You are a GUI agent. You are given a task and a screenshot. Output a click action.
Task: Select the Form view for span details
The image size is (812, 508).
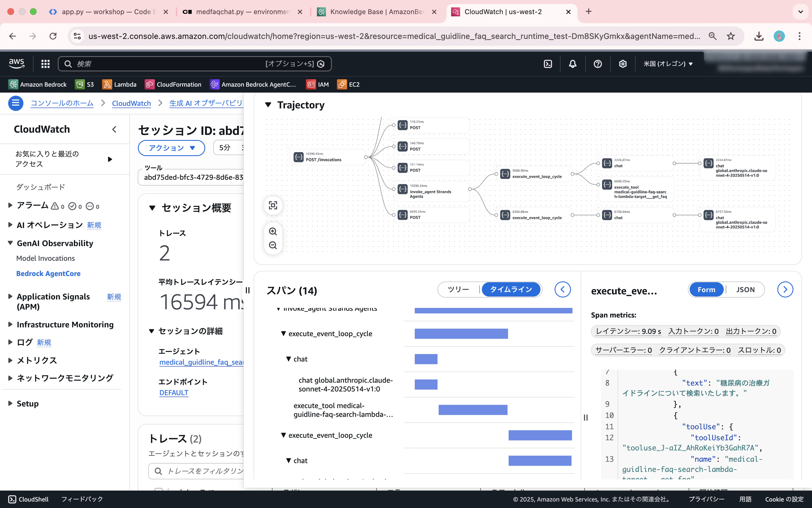(x=706, y=290)
